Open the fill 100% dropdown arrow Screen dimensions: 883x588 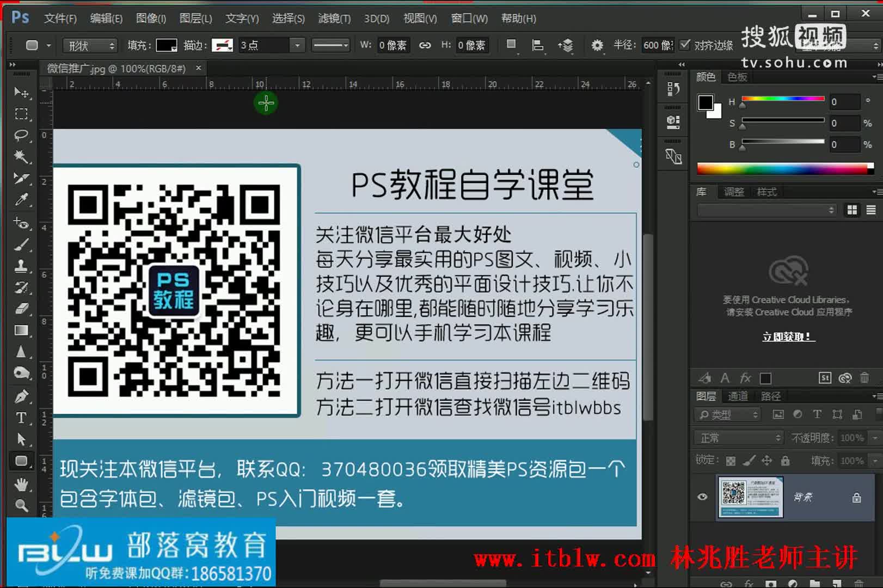point(875,461)
